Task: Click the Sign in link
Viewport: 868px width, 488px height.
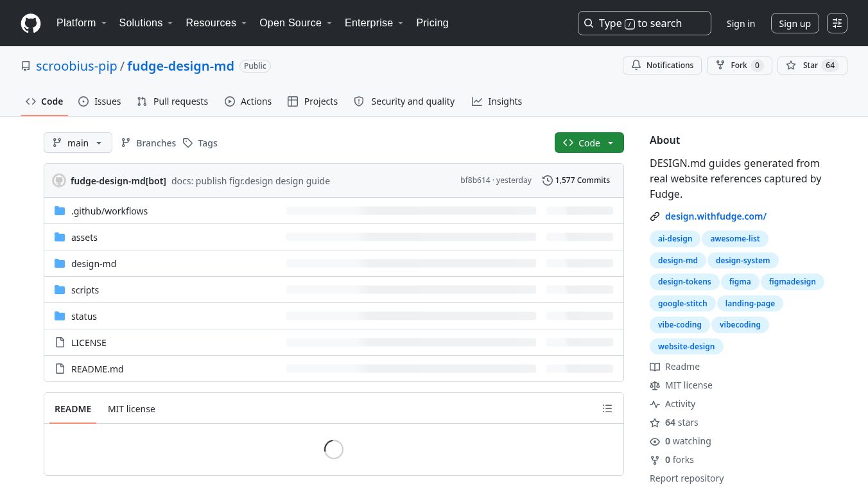Action: click(x=741, y=23)
